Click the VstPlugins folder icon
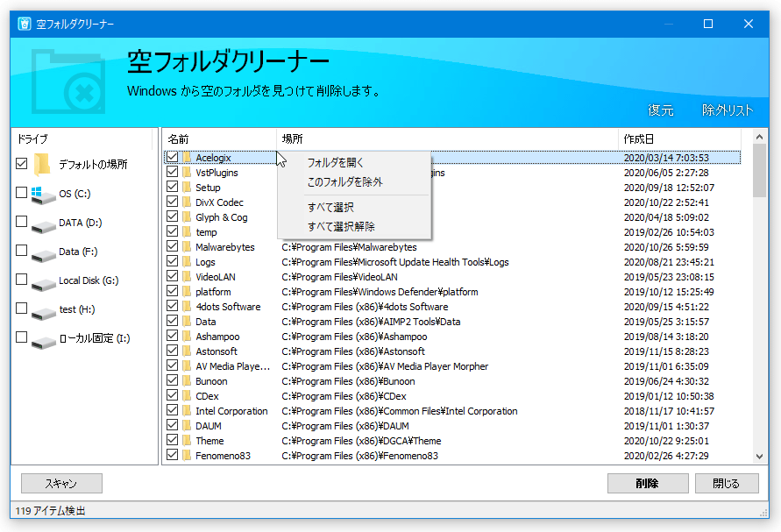 coord(187,173)
